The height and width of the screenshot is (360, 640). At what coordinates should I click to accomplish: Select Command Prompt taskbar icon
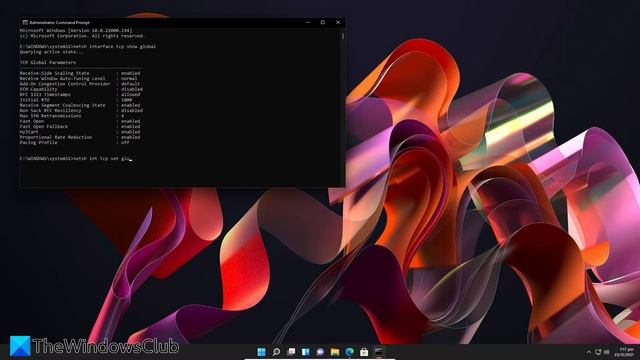tap(379, 351)
